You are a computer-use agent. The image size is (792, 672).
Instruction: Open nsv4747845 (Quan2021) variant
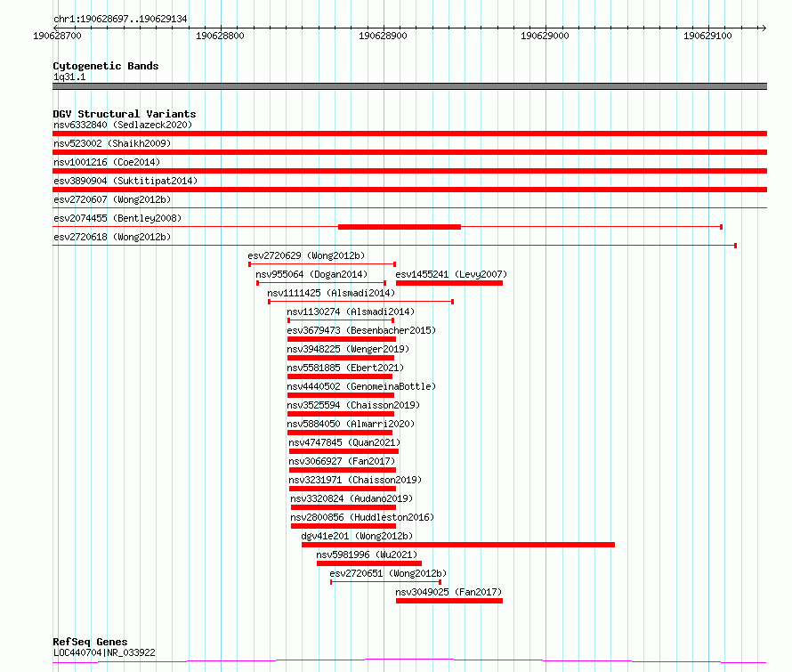pyautogui.click(x=344, y=442)
